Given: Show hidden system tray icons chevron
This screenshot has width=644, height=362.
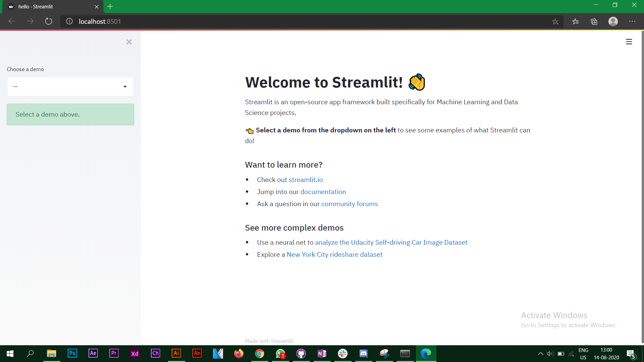Looking at the screenshot, I should coord(540,354).
